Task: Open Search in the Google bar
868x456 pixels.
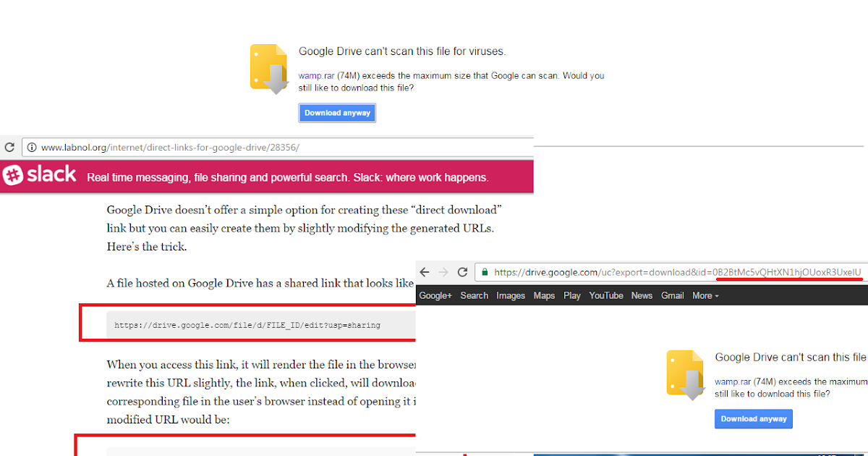Action: coord(475,295)
